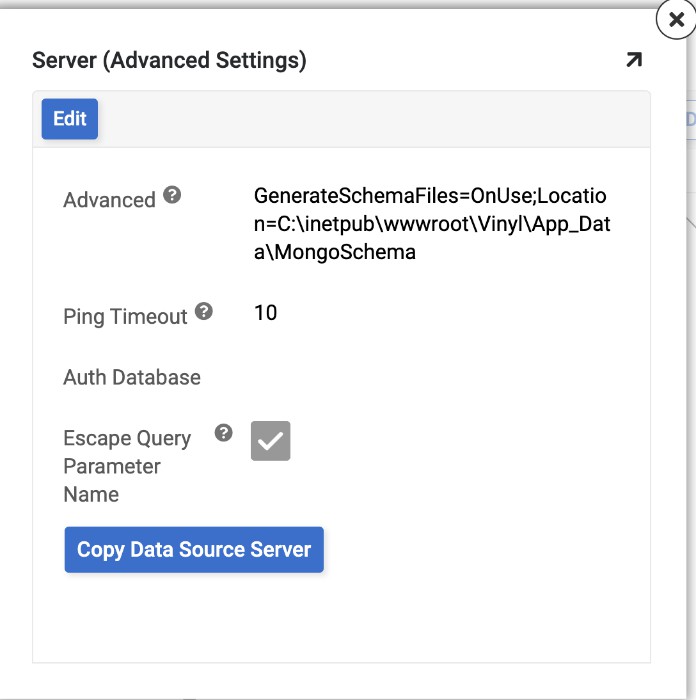Click empty panel space below Copy button
Image resolution: width=696 pixels, height=700 pixels.
pyautogui.click(x=340, y=620)
